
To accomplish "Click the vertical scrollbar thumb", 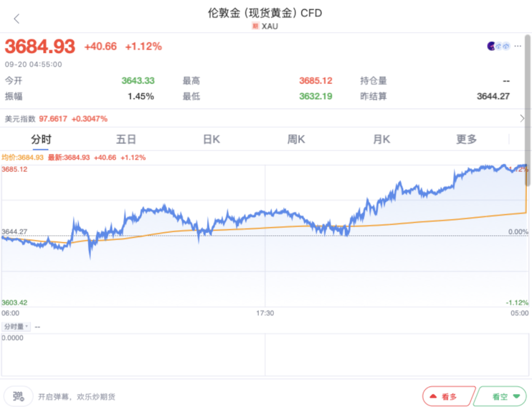I will click(528, 110).
